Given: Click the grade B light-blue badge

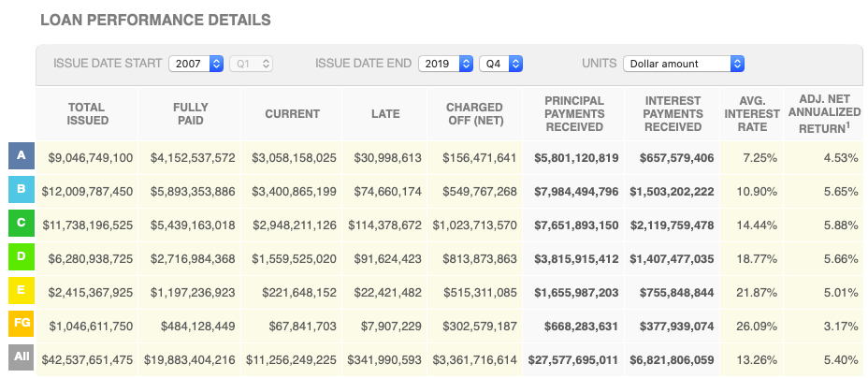Looking at the screenshot, I should click(x=21, y=191).
